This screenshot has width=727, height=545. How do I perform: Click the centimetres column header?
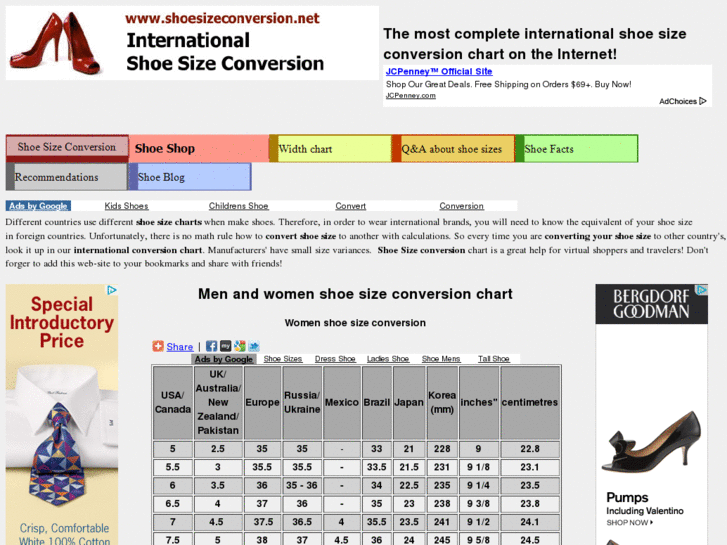(x=529, y=402)
